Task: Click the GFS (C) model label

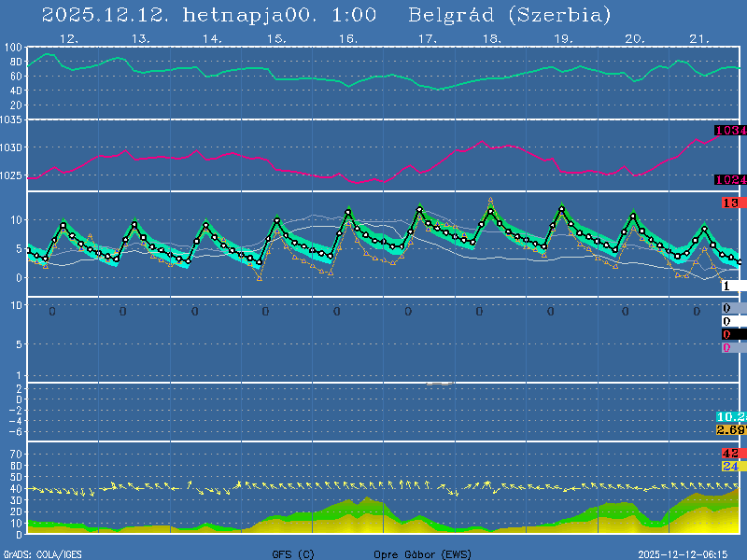Action: 294,554
